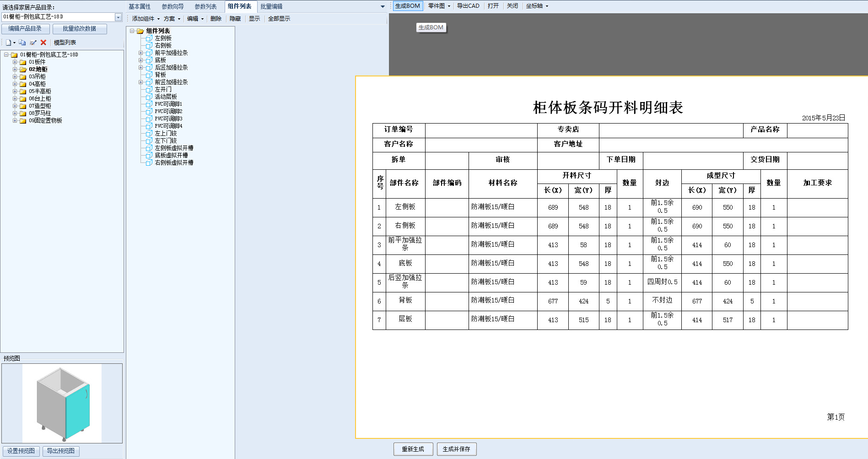This screenshot has width=868, height=459.
Task: Click the 导出CAD toolbar item
Action: 468,6
